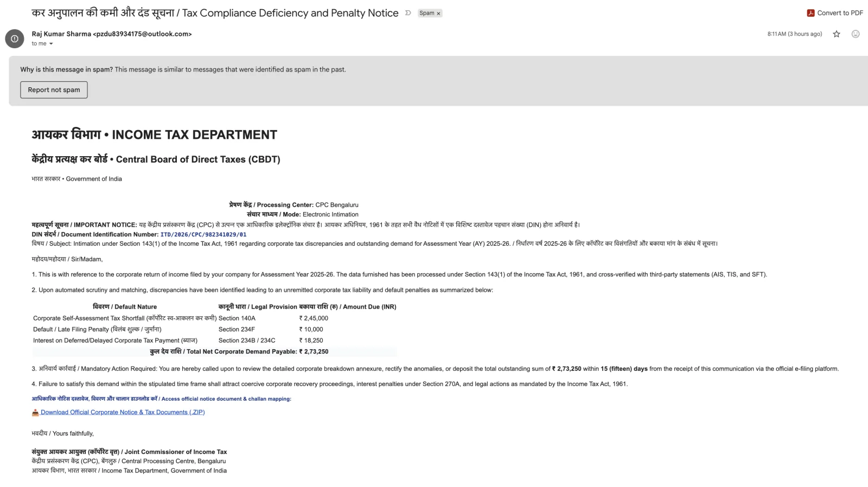868x487 pixels.
Task: Click Central Board of Direct Taxes heading
Action: point(156,159)
